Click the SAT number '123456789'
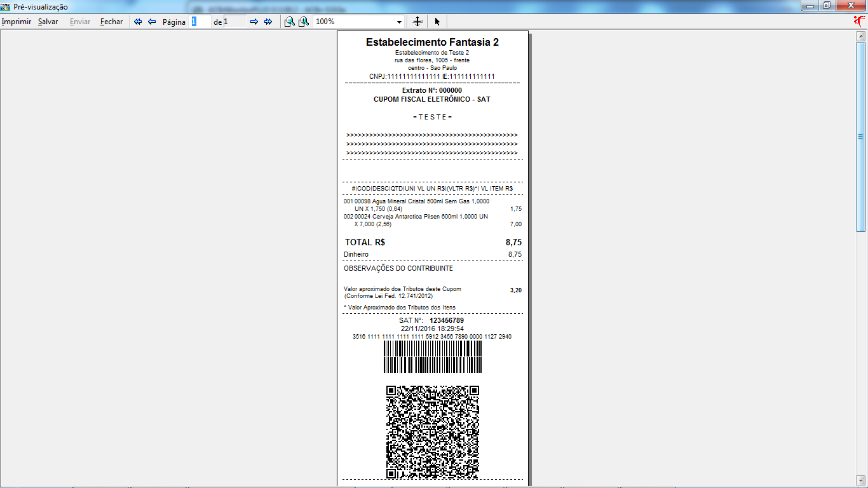This screenshot has width=868, height=488. 447,321
